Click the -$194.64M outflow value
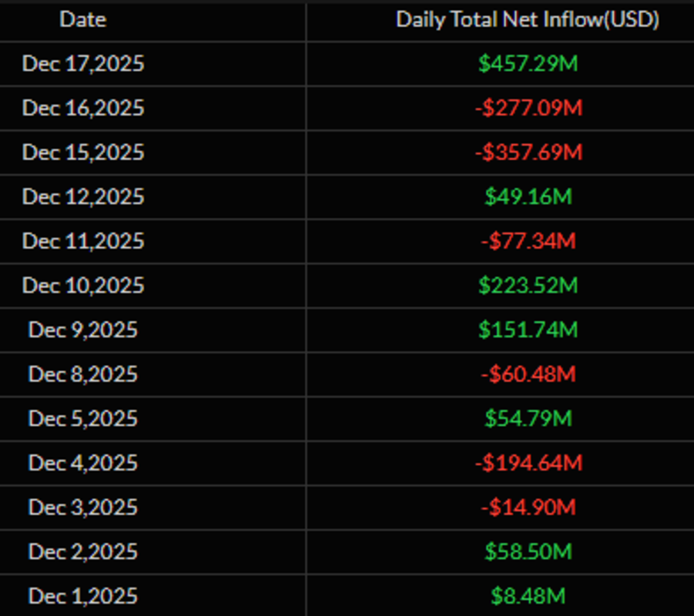Image resolution: width=694 pixels, height=616 pixels. (528, 463)
